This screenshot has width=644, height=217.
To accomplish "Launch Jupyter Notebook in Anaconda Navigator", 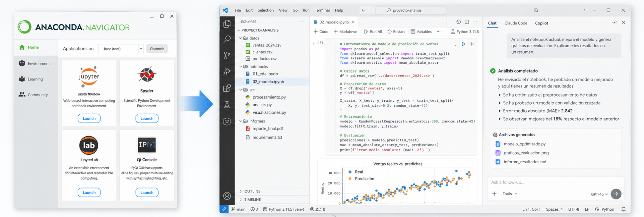I will tap(89, 119).
